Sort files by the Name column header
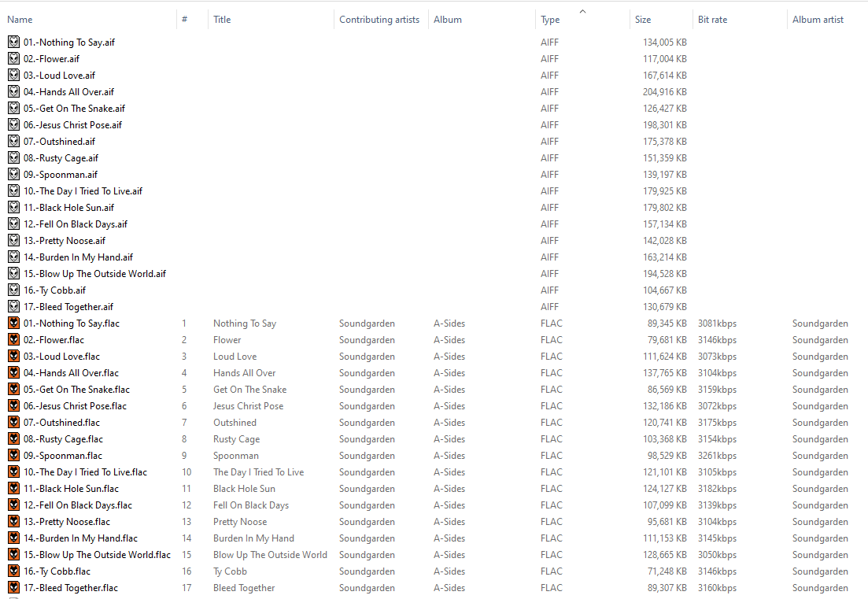The height and width of the screenshot is (599, 868). coord(20,20)
